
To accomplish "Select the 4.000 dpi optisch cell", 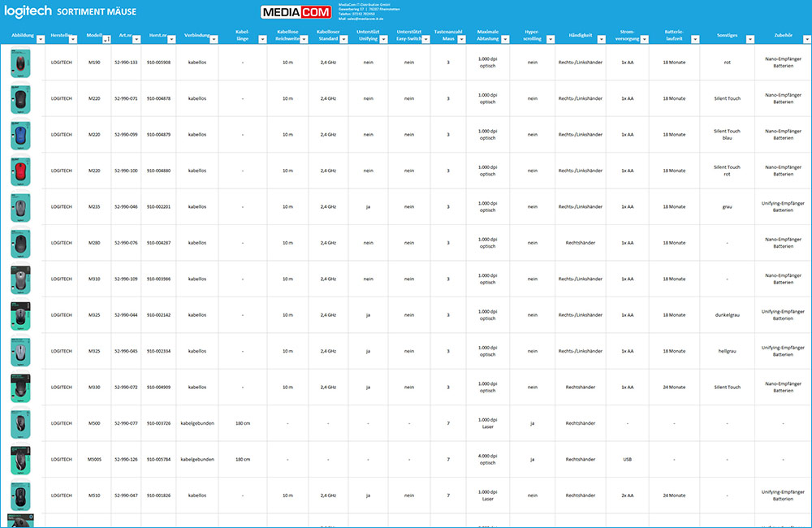I will [x=487, y=459].
